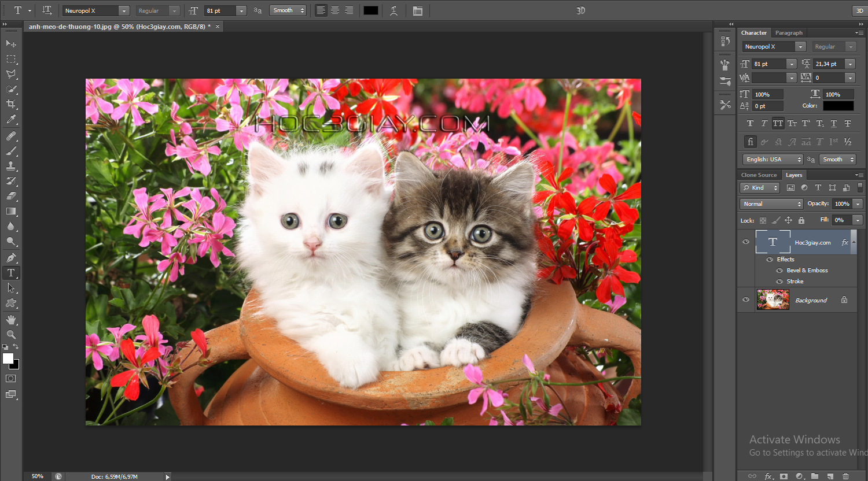Select the Eraser tool

click(x=11, y=196)
